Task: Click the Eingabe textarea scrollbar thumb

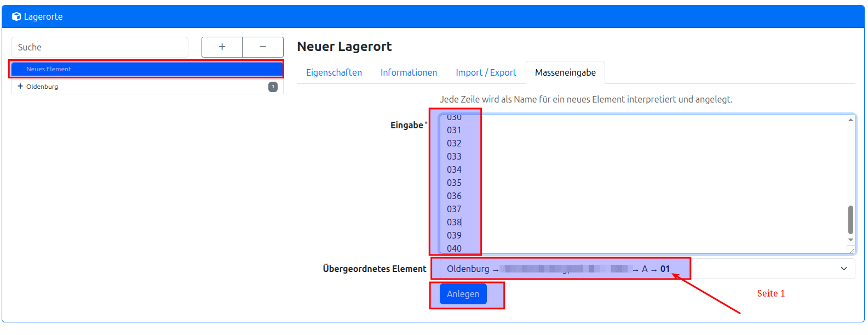Action: point(850,219)
